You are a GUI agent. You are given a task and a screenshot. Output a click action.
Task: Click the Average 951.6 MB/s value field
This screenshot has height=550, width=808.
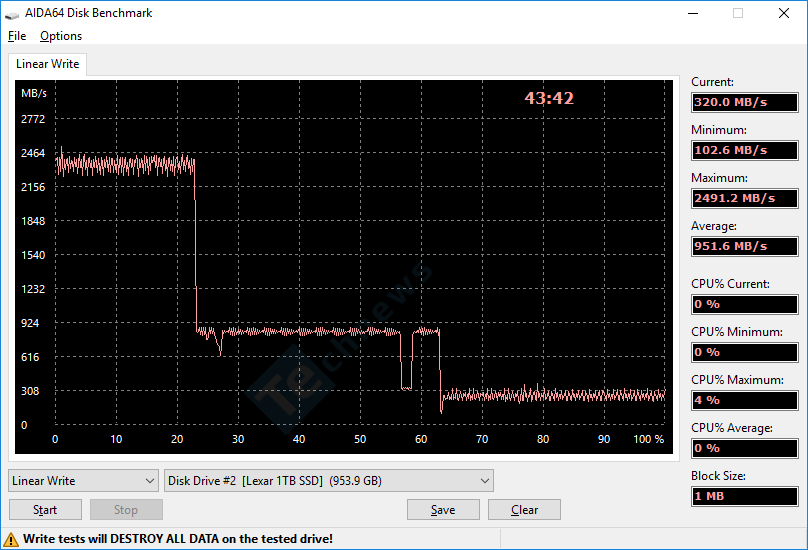tap(745, 246)
